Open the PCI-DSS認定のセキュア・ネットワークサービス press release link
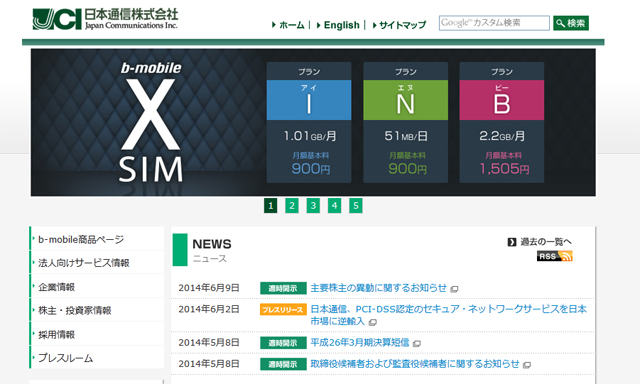This screenshot has width=640, height=384. tap(448, 315)
